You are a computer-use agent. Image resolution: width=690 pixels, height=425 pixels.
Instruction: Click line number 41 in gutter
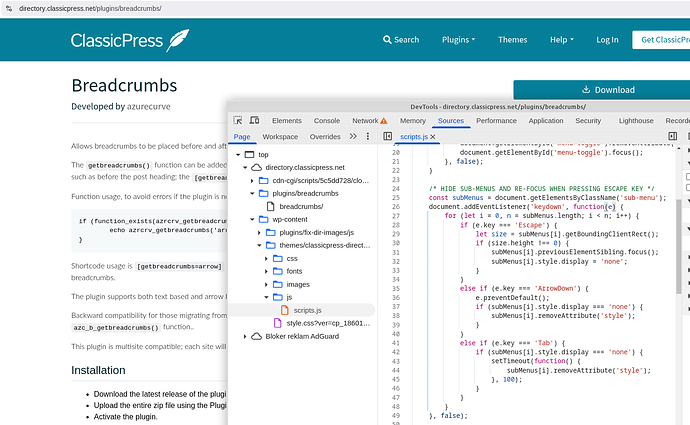(396, 343)
